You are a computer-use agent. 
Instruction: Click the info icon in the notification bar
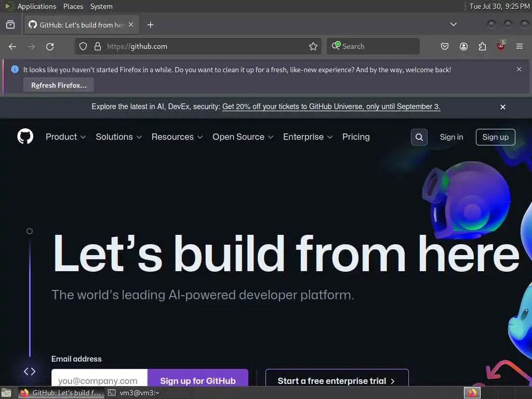[x=15, y=69]
